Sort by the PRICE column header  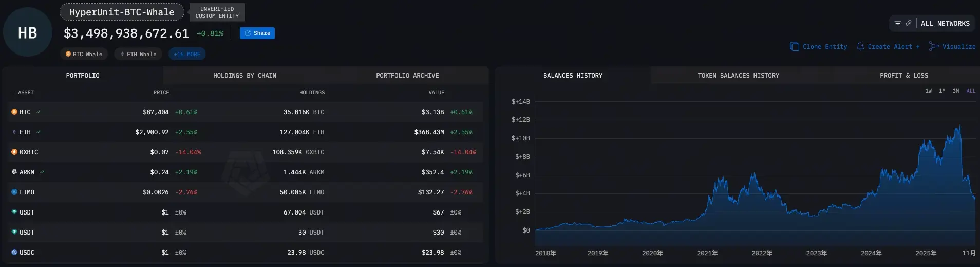click(161, 92)
